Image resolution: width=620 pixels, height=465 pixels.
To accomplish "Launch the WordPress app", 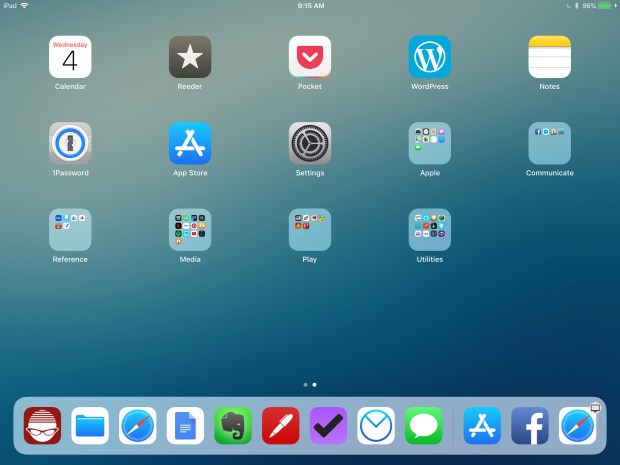I will point(430,57).
